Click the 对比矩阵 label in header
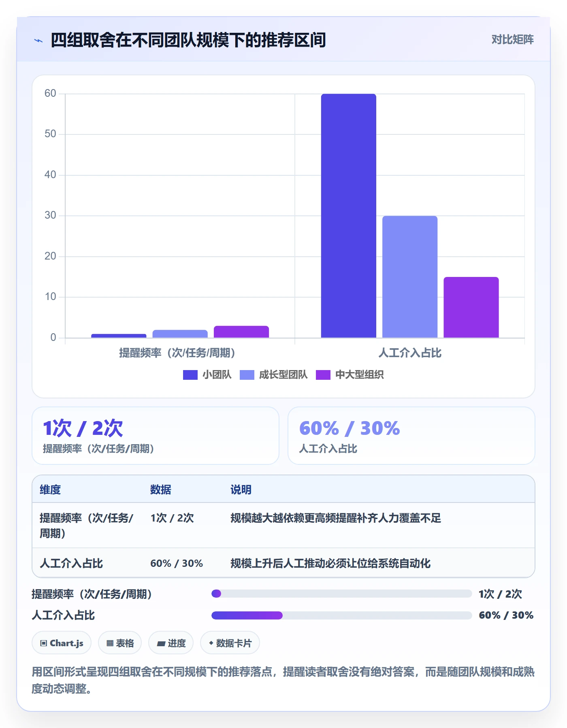This screenshot has width=567, height=728. tap(512, 40)
